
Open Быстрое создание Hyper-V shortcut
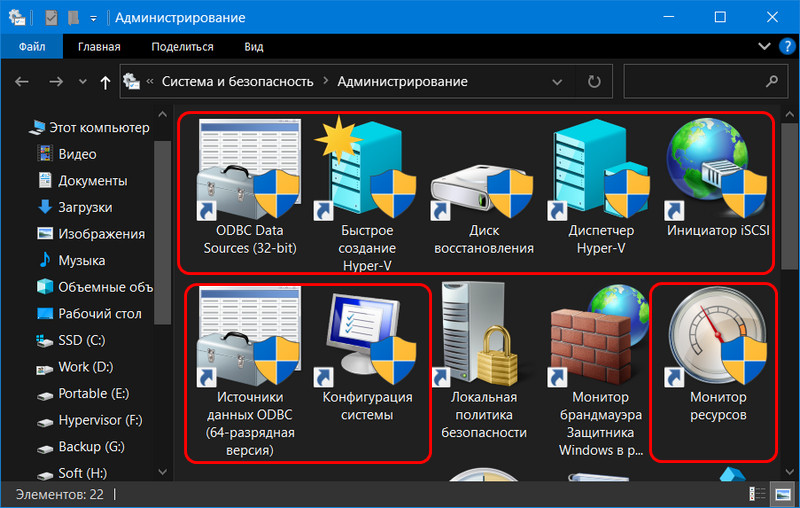[x=367, y=195]
